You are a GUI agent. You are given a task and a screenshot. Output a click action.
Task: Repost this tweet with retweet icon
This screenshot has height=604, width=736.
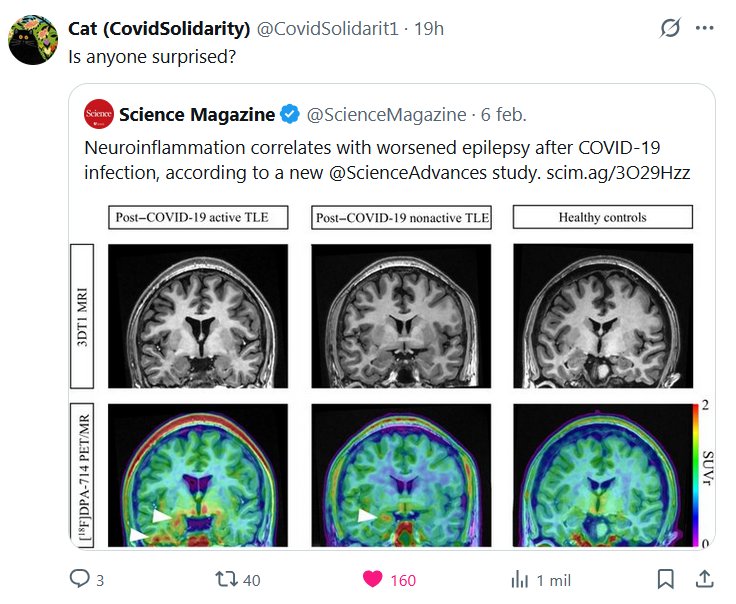(x=226, y=579)
